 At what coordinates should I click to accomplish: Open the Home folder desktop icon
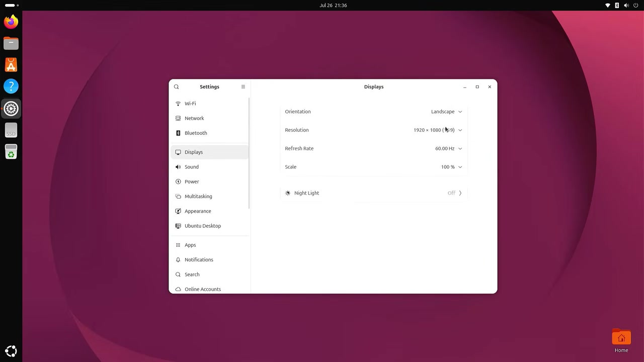click(621, 341)
